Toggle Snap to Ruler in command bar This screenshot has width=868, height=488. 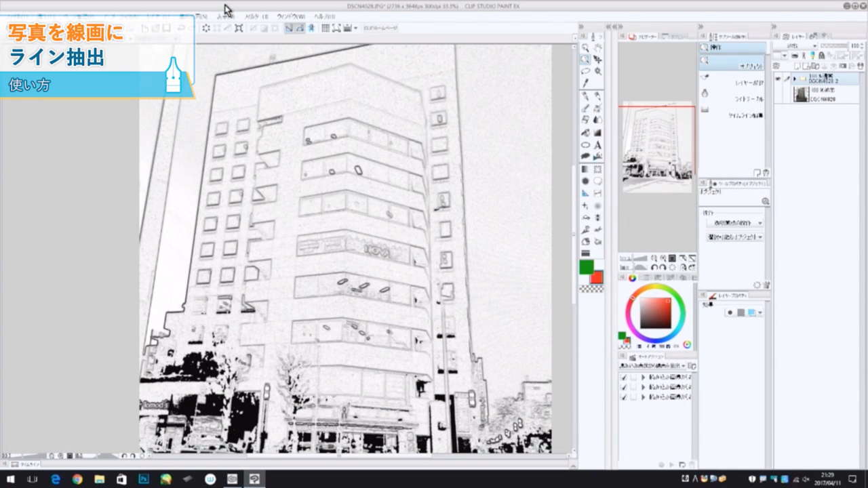click(x=289, y=28)
